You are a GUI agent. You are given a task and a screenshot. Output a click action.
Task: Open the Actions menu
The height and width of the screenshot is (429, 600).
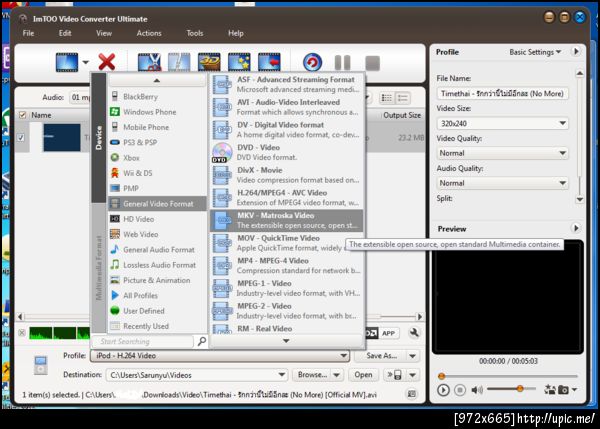coord(149,33)
